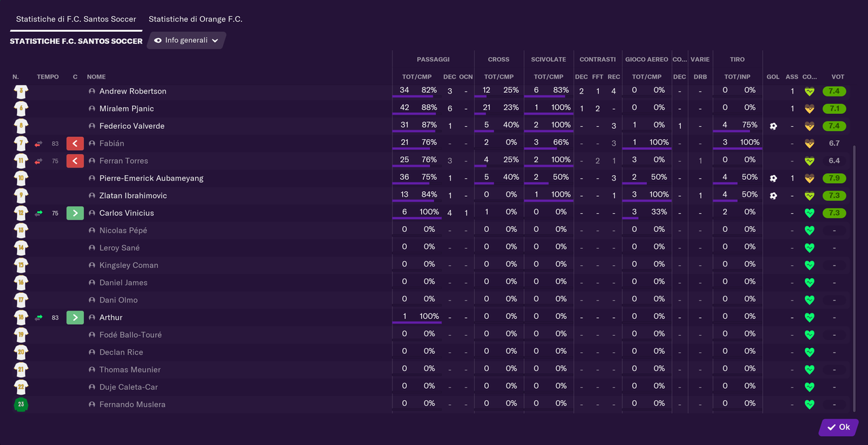
Task: Click Nicolas Pépé's green condition heart
Action: pyautogui.click(x=809, y=231)
